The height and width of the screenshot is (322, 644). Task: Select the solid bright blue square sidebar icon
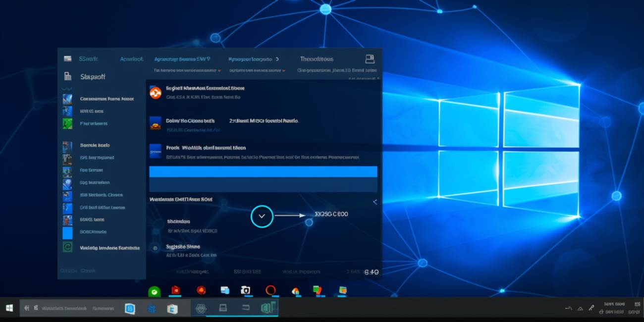pyautogui.click(x=67, y=233)
